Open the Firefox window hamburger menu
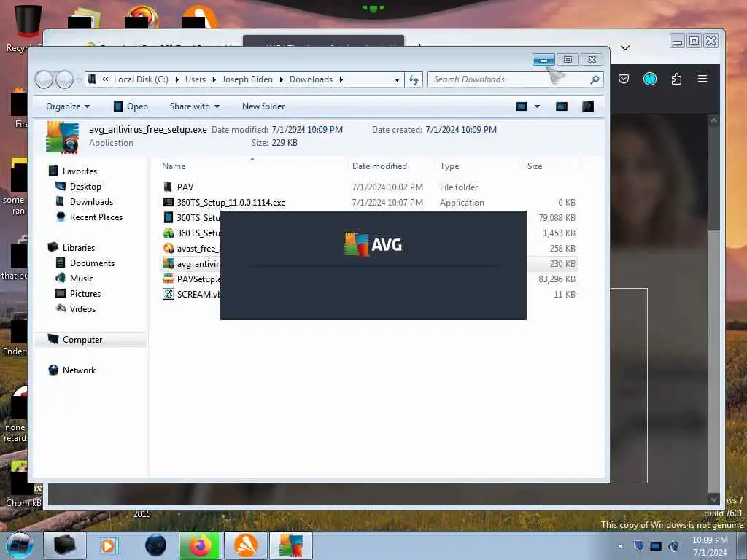Screen dimensions: 747x560 [703, 79]
